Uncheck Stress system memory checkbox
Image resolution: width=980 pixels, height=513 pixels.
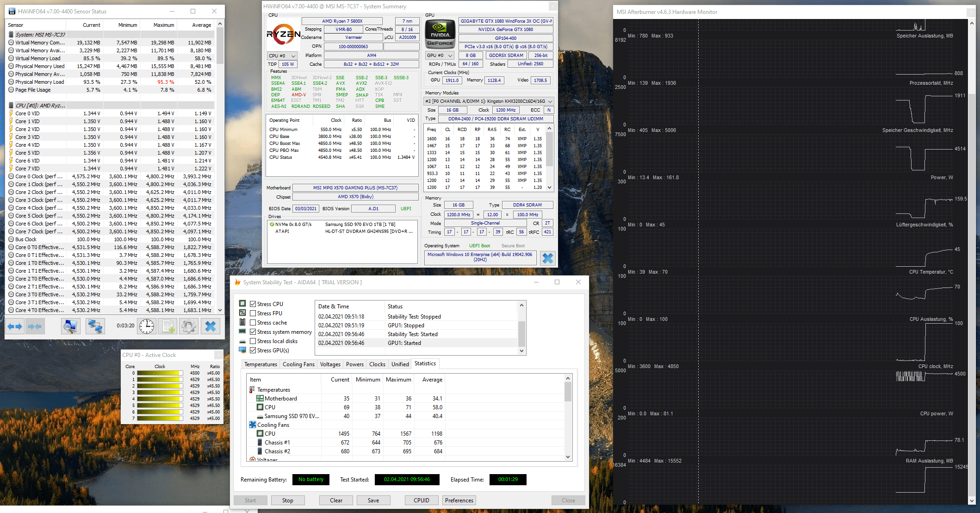click(x=253, y=332)
